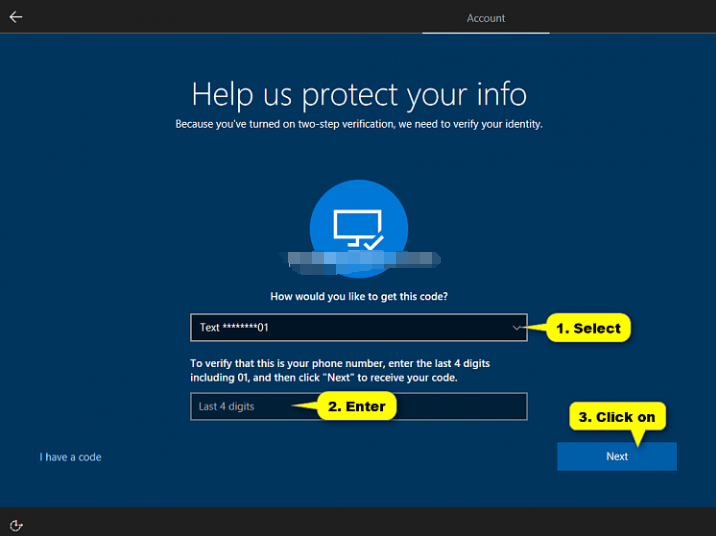Click the "Help us protect your info" heading

tap(358, 95)
